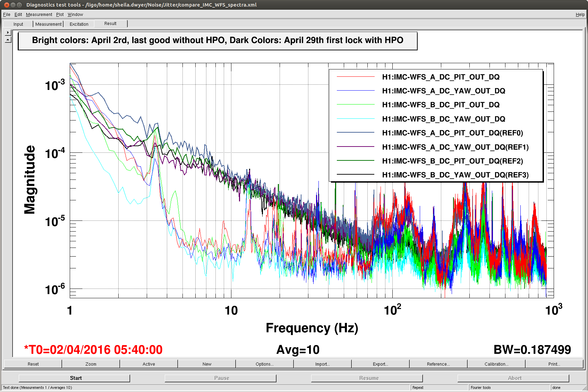
Task: Click the Pause button
Action: pos(221,378)
